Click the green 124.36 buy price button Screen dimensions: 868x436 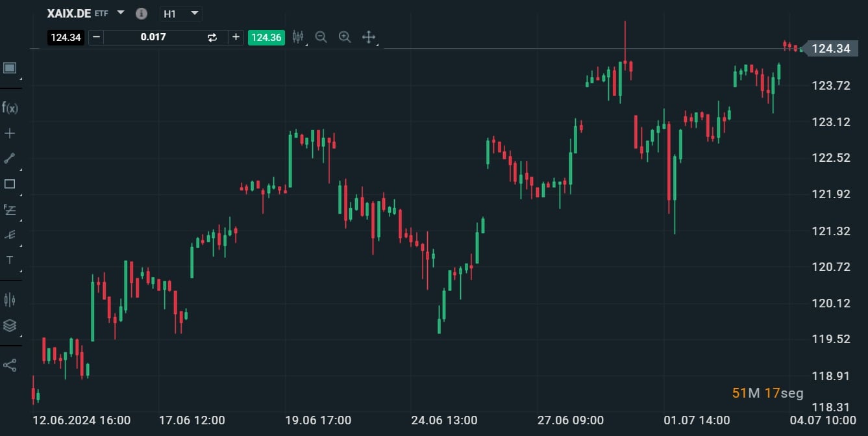click(266, 37)
